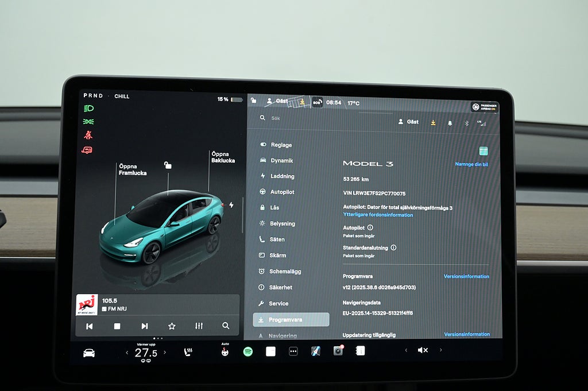588x391 pixels.
Task: Open the dashcam camera app icon
Action: click(338, 351)
